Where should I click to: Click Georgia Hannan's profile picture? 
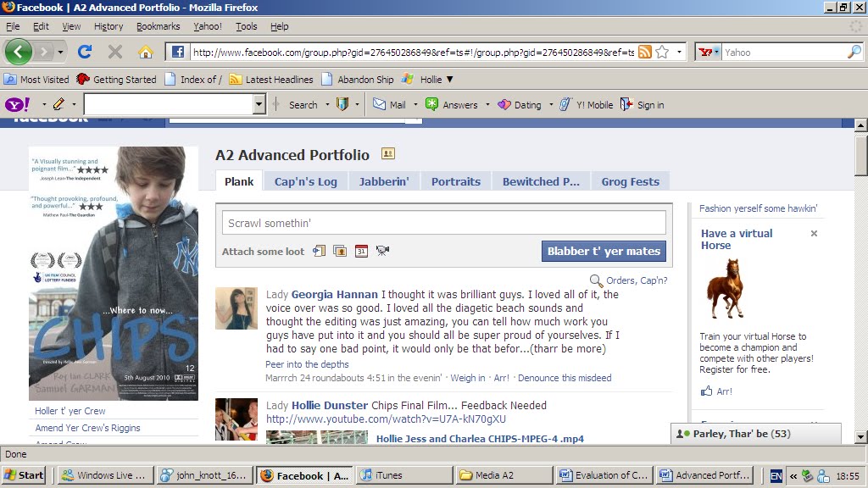(x=236, y=308)
